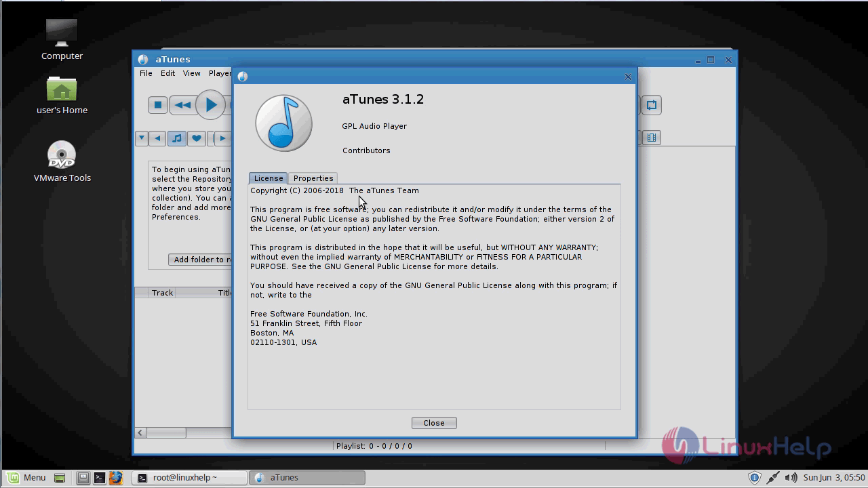This screenshot has height=488, width=868.
Task: Open the Edit menu in aTunes
Action: coord(167,73)
